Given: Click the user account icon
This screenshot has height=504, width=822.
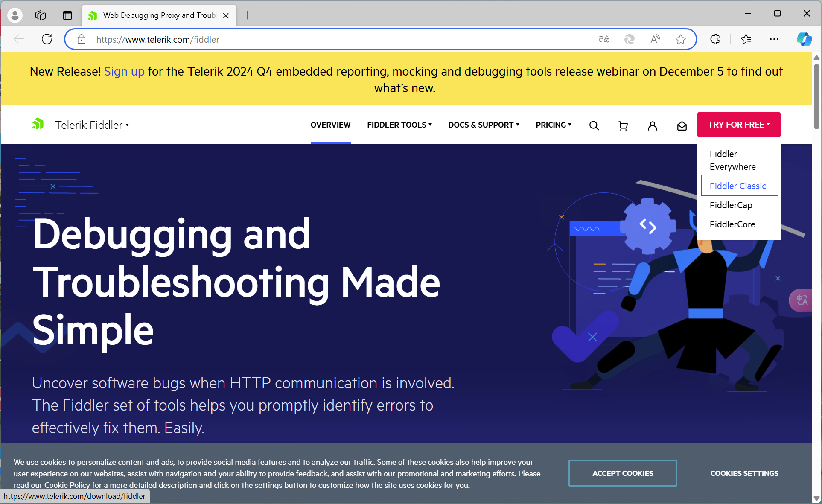Looking at the screenshot, I should coord(652,125).
